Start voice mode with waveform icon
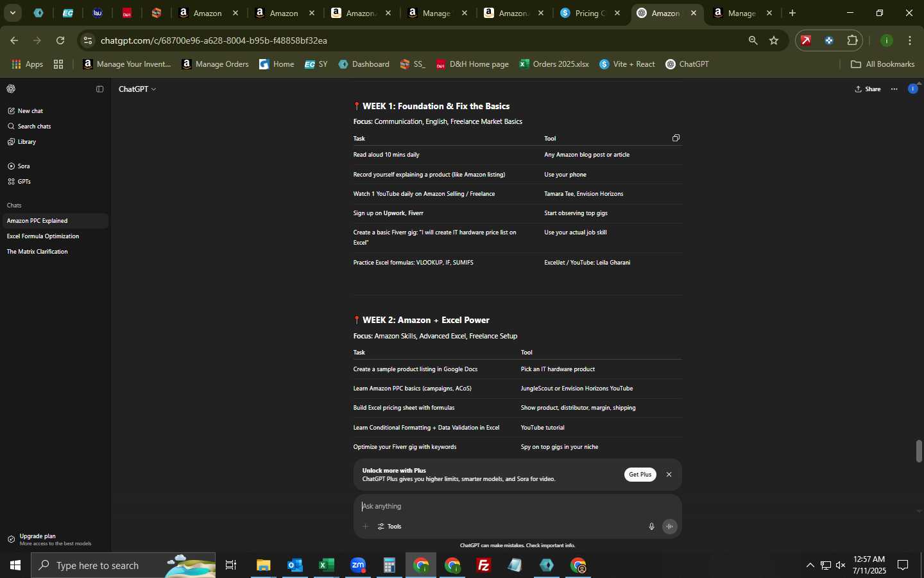 pos(669,527)
